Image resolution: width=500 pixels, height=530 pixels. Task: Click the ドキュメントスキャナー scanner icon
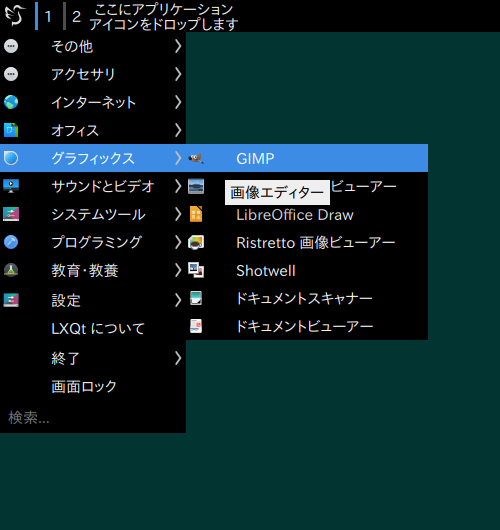tap(196, 298)
